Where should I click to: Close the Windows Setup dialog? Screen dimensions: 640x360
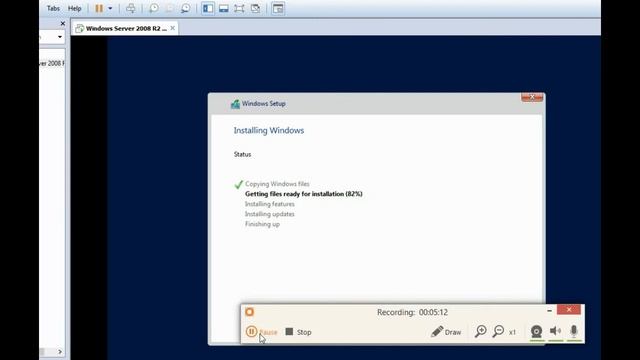pyautogui.click(x=532, y=97)
